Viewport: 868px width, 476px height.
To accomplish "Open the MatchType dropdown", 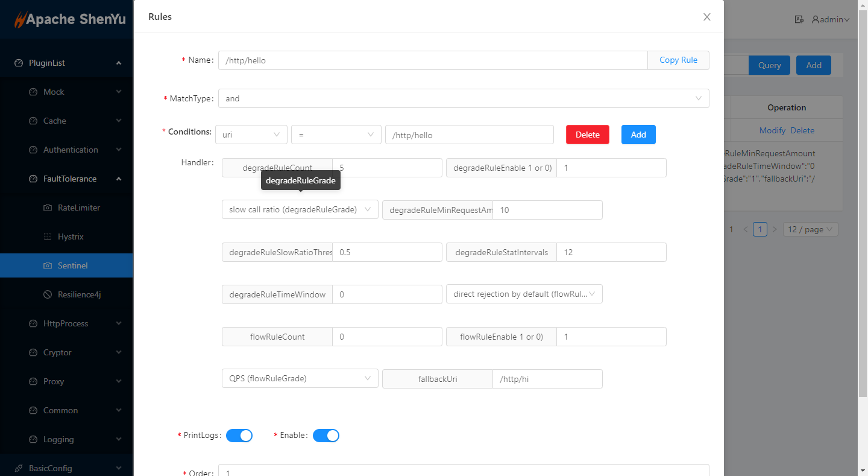I will coord(464,98).
